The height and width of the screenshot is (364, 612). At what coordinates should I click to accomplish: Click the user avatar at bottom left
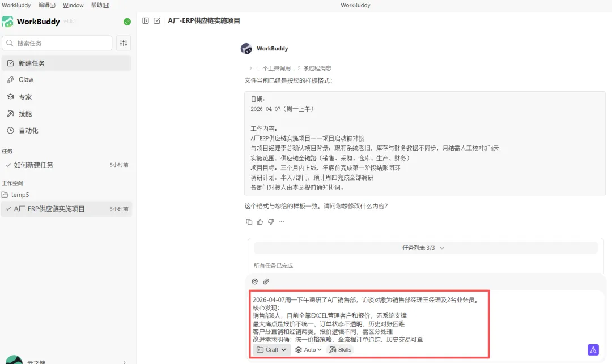pyautogui.click(x=14, y=359)
